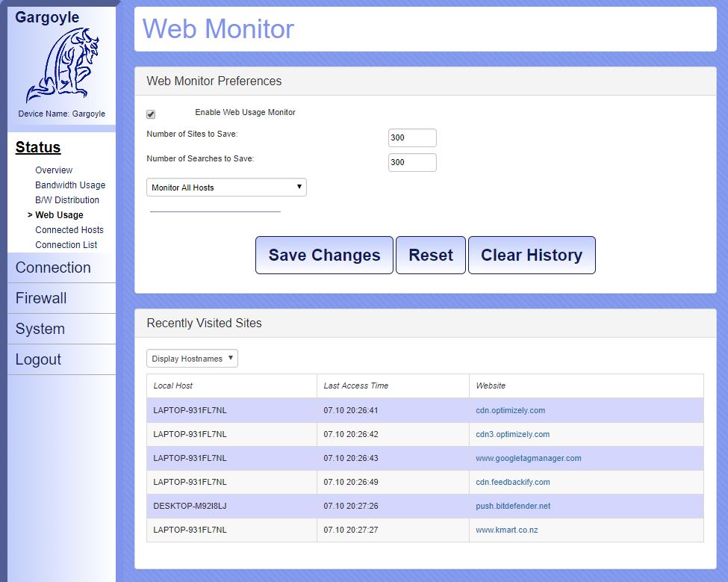Viewport: 728px width, 582px height.
Task: Focus the Number of Sites to Save field
Action: pos(412,138)
